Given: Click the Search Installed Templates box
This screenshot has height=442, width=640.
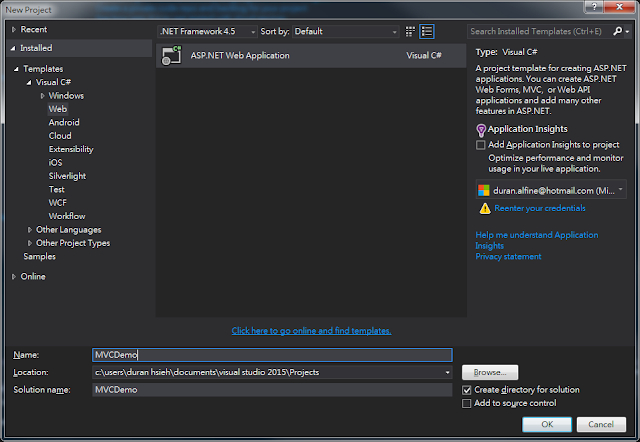Looking at the screenshot, I should click(x=540, y=31).
